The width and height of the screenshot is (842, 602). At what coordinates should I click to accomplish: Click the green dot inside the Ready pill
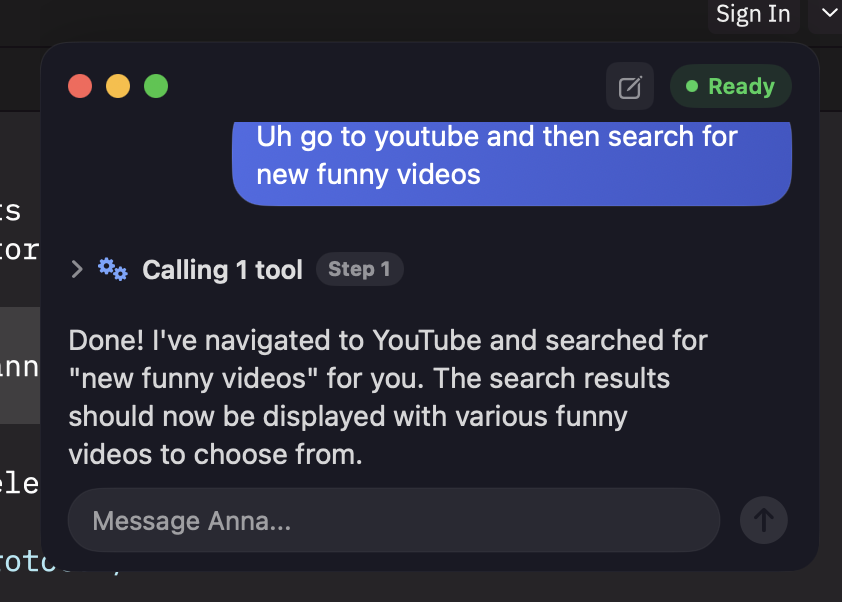point(694,86)
